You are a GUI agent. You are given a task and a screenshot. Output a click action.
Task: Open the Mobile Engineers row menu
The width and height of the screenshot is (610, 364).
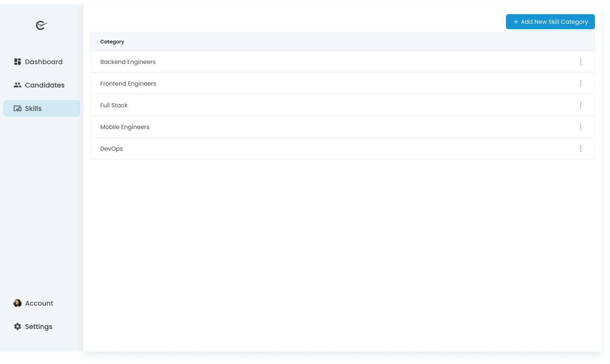pos(581,126)
